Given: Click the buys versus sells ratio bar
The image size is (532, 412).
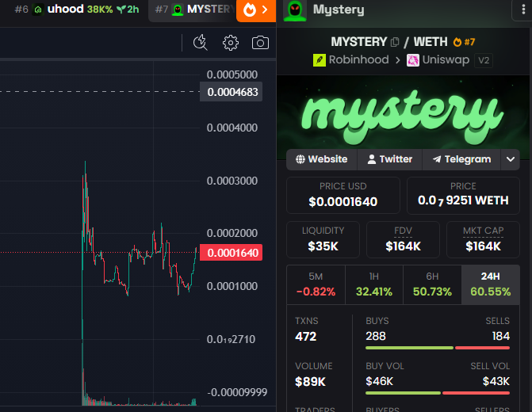Looking at the screenshot, I should coord(438,348).
